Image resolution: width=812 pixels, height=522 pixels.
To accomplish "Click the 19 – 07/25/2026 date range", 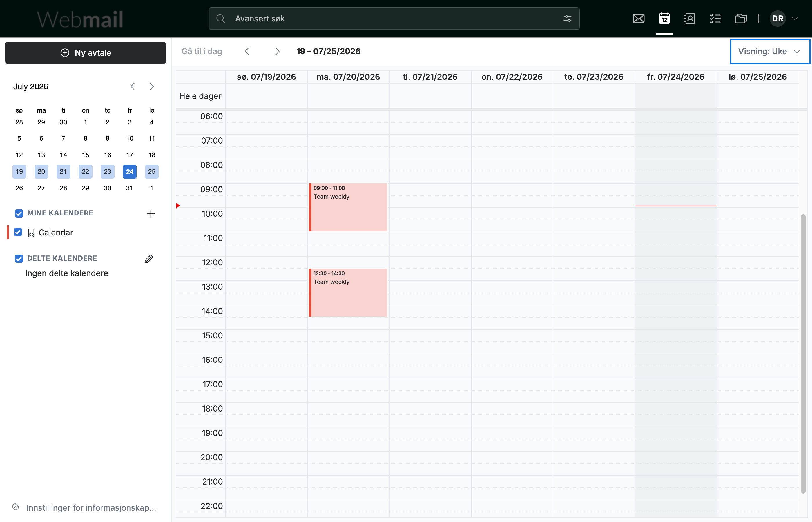I will [328, 51].
